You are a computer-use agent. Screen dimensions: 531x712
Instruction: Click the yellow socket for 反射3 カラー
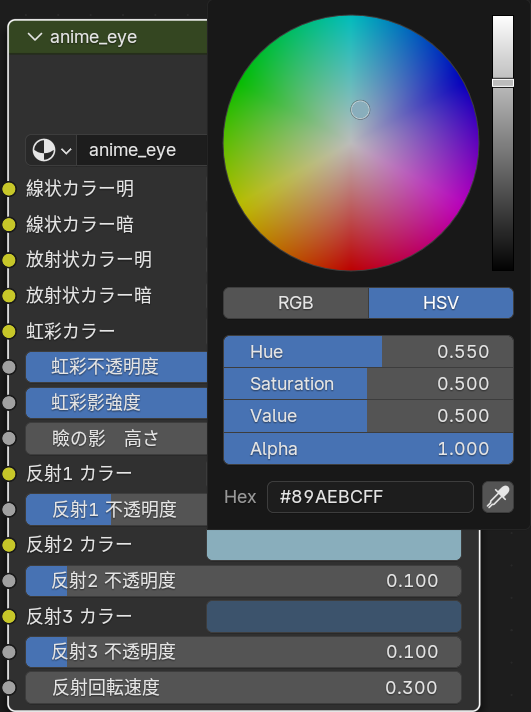point(9,616)
